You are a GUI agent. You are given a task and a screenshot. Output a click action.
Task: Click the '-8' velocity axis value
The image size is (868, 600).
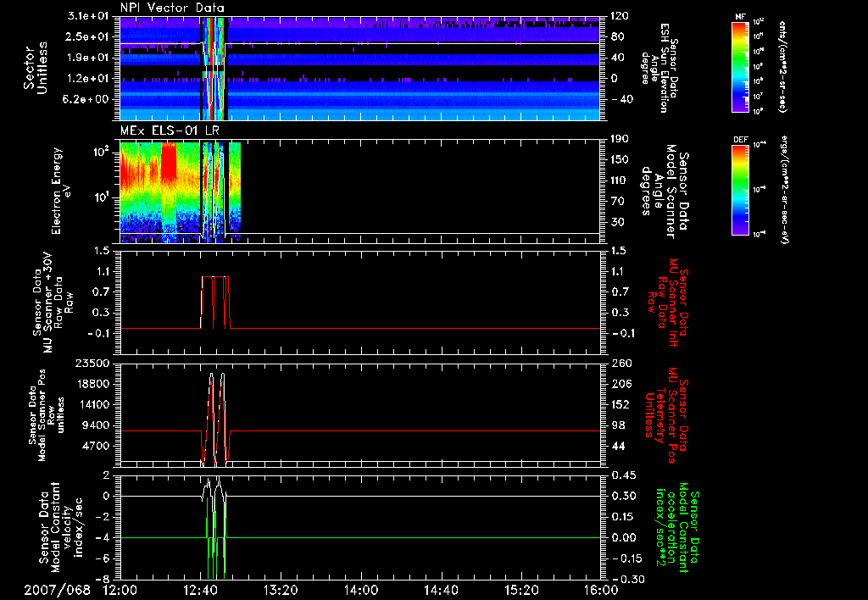pos(103,580)
